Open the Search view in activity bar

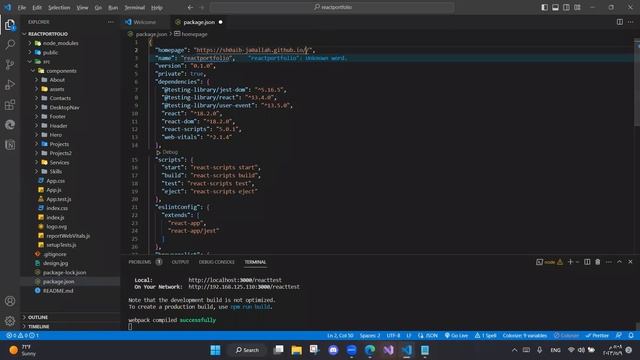[10, 44]
